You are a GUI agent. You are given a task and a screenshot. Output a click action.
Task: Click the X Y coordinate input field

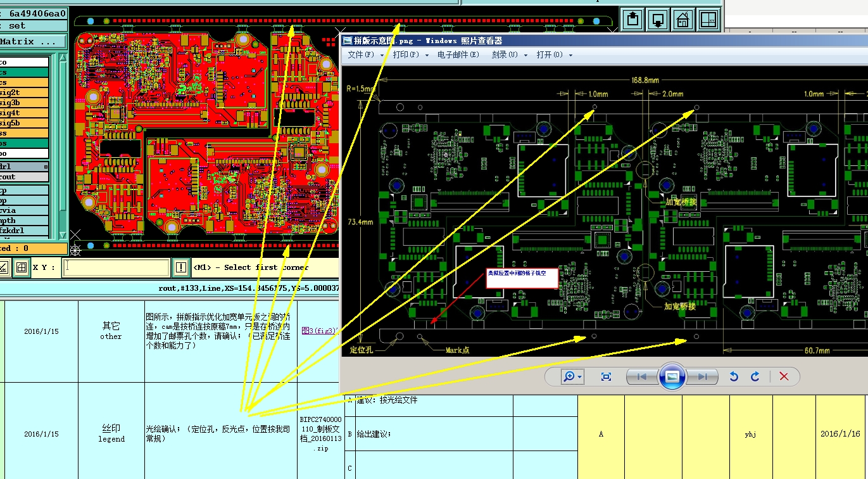pyautogui.click(x=116, y=267)
